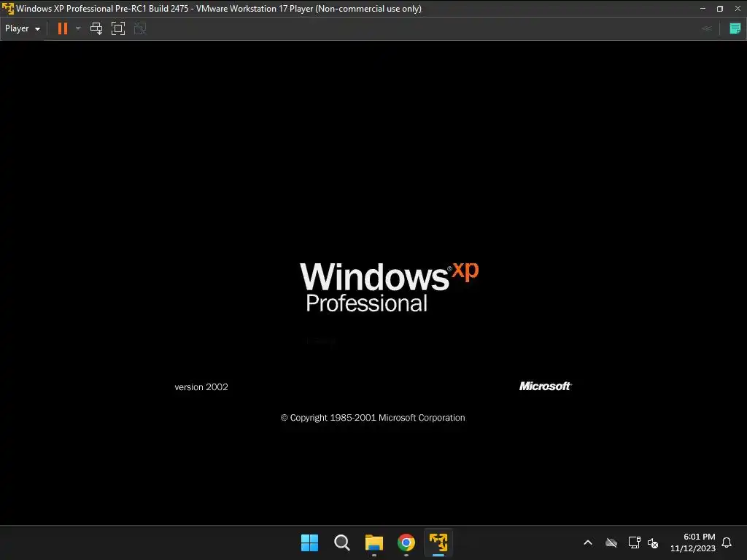
Task: Click the 'version 2002' text
Action: [x=201, y=387]
